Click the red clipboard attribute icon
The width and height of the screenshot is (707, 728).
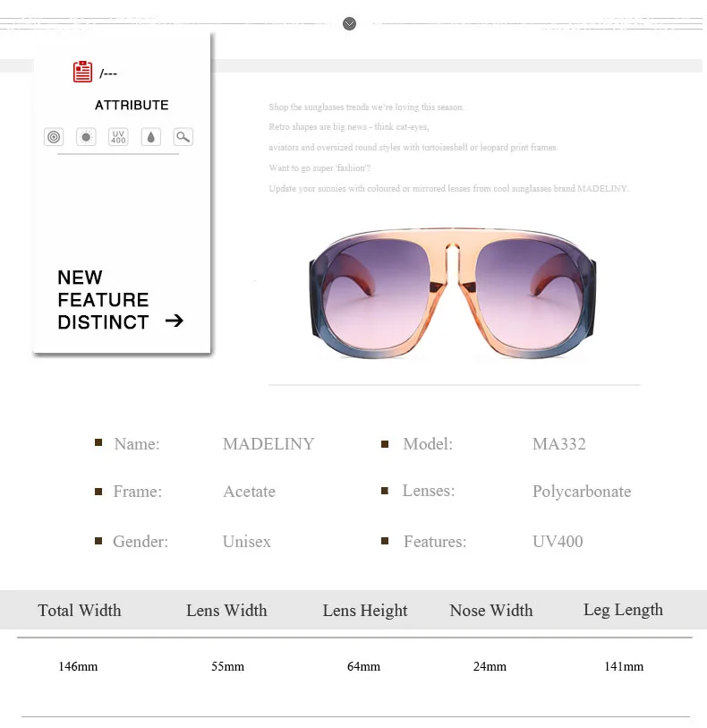[82, 72]
